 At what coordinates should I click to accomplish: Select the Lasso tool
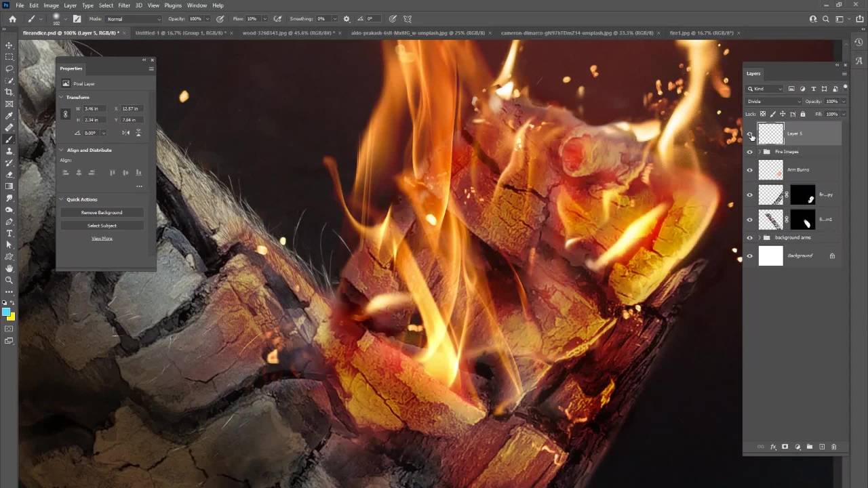9,68
